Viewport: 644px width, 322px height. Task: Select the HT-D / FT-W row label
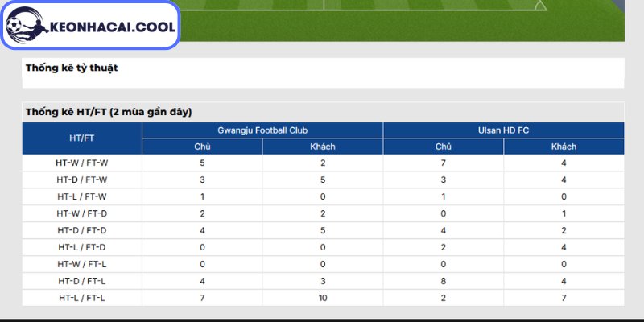pyautogui.click(x=82, y=180)
